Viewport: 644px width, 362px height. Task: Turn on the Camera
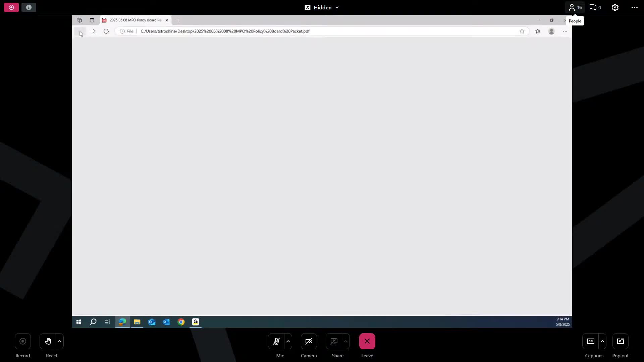309,342
